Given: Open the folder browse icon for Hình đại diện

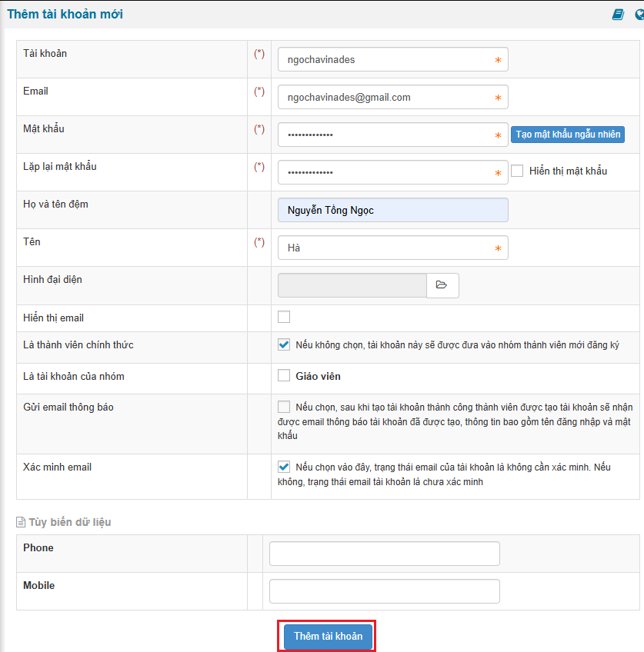Looking at the screenshot, I should (x=442, y=285).
